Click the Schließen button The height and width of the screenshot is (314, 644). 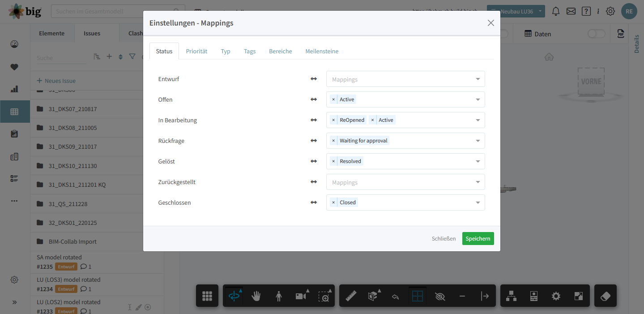tap(444, 238)
